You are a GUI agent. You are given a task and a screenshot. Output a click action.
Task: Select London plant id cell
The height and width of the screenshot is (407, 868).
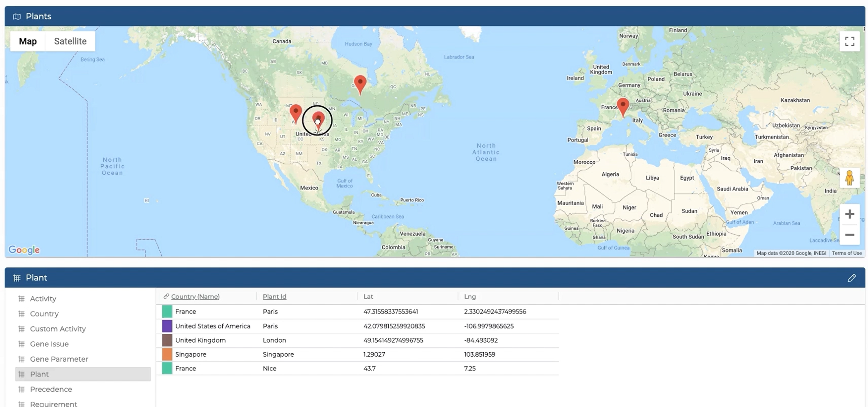274,340
